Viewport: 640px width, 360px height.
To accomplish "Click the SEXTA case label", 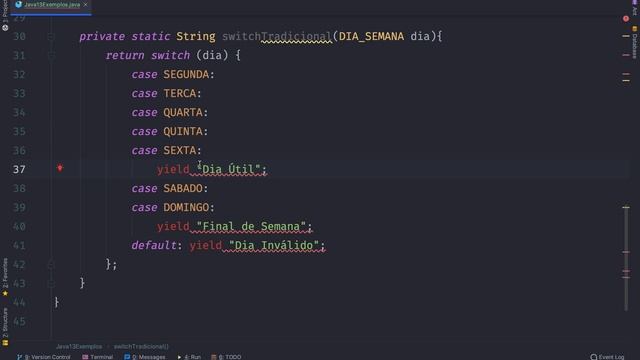I will click(x=180, y=150).
